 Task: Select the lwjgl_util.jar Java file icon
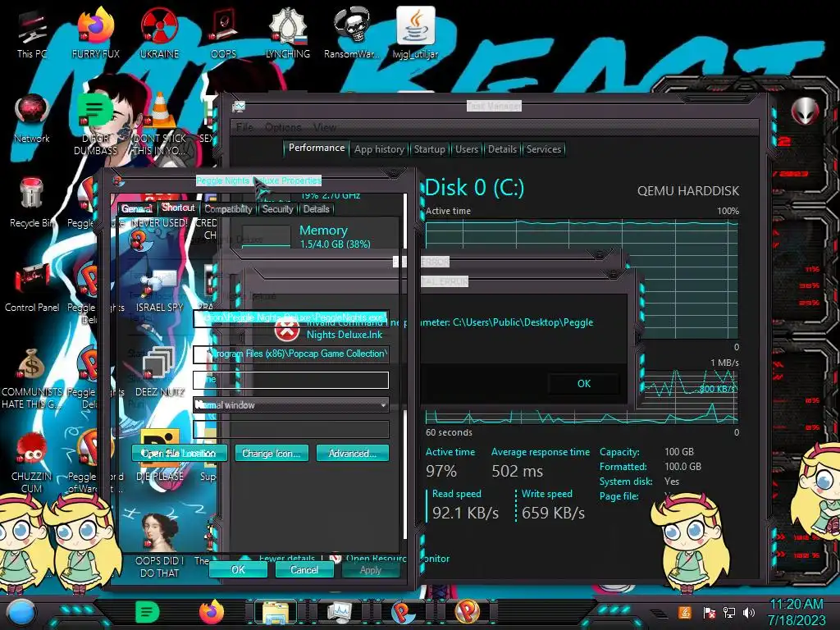click(x=415, y=33)
